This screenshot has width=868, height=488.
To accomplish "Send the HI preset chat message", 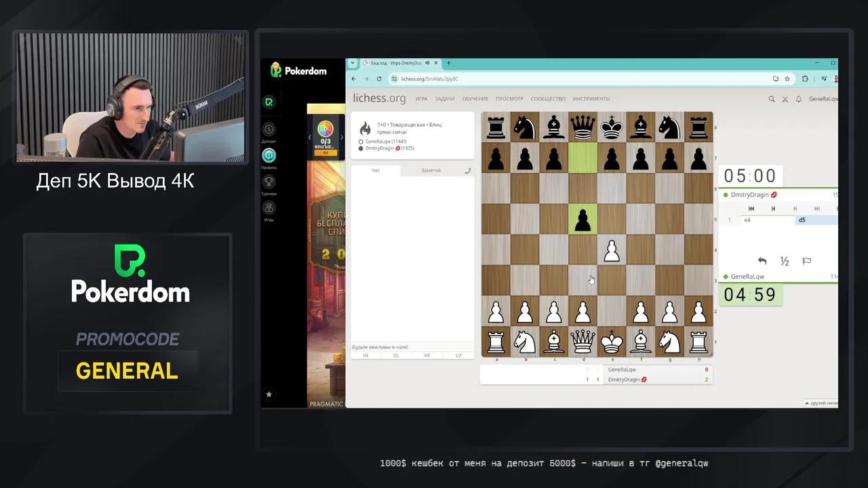I will coord(366,355).
